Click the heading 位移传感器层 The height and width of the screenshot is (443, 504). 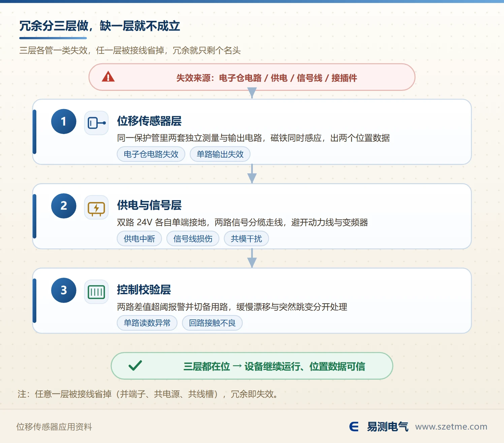[149, 121]
